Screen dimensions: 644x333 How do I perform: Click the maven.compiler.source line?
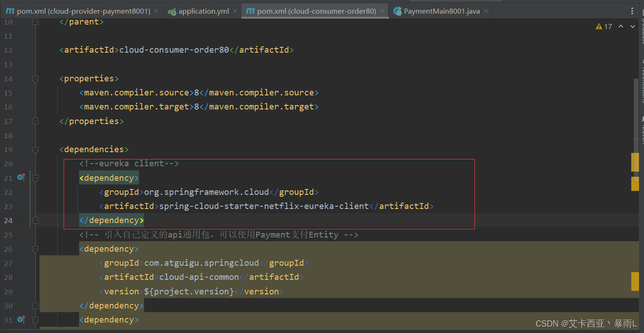pos(199,93)
